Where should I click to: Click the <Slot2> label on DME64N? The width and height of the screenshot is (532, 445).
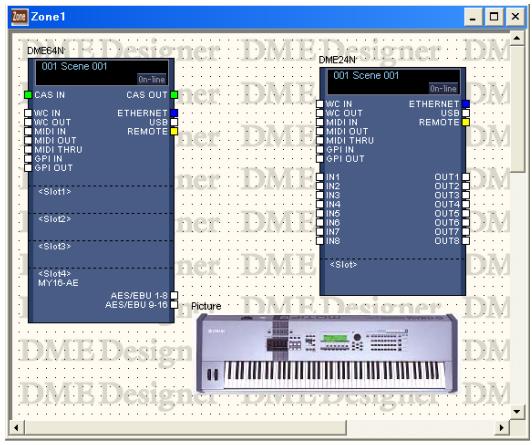pyautogui.click(x=55, y=219)
